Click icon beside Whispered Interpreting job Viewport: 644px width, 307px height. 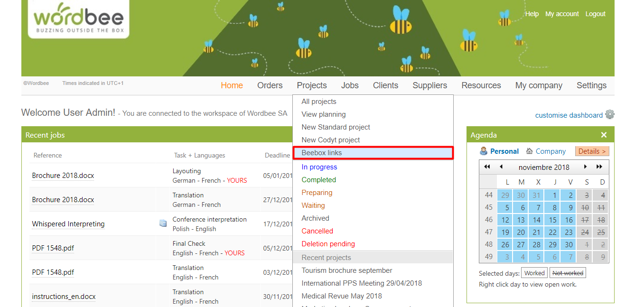[163, 223]
